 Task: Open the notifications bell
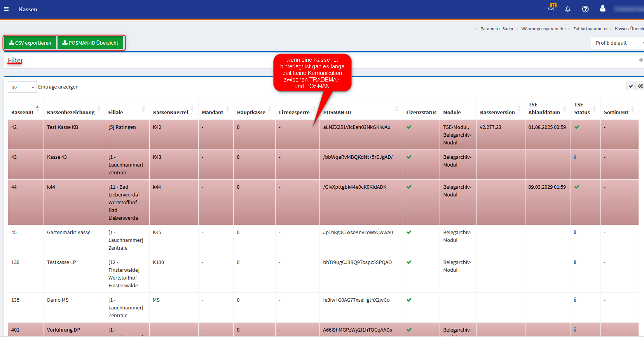coord(568,9)
